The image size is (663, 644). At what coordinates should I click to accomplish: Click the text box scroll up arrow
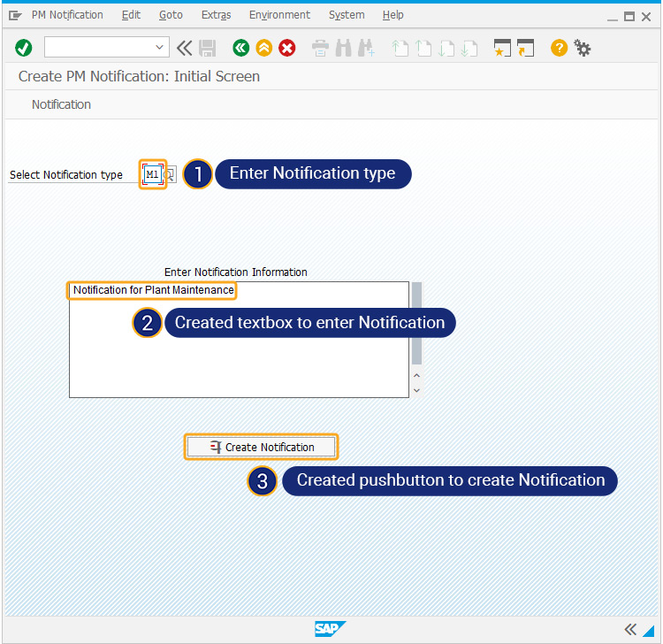[416, 375]
